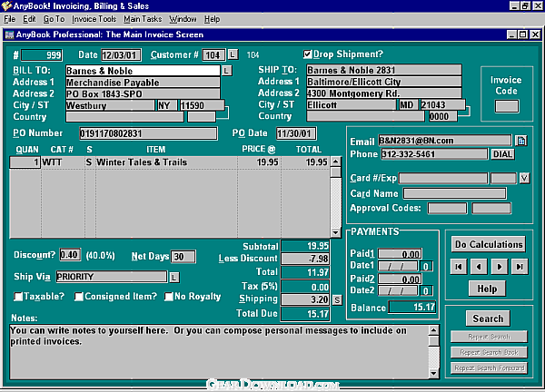Jump to the last invoice record
This screenshot has height=392, width=545.
coord(519,267)
